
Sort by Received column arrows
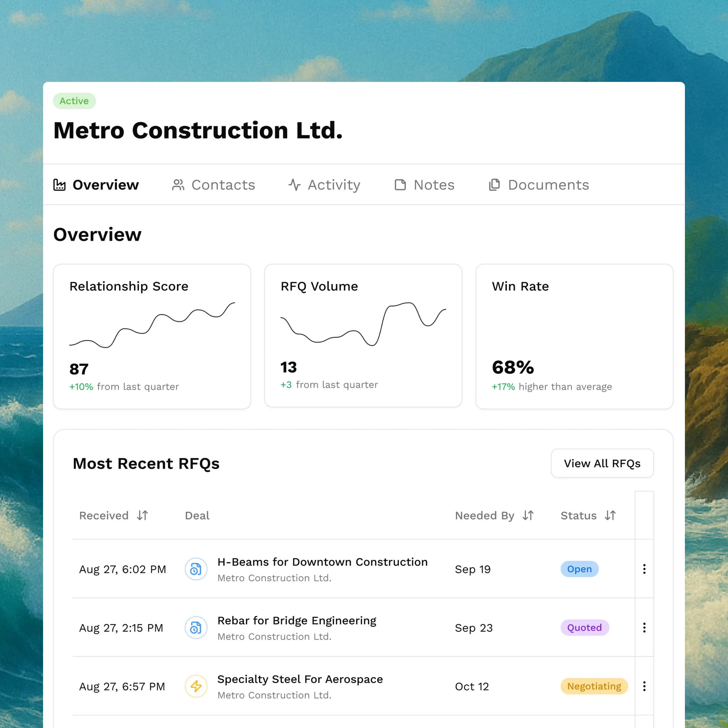click(x=143, y=515)
